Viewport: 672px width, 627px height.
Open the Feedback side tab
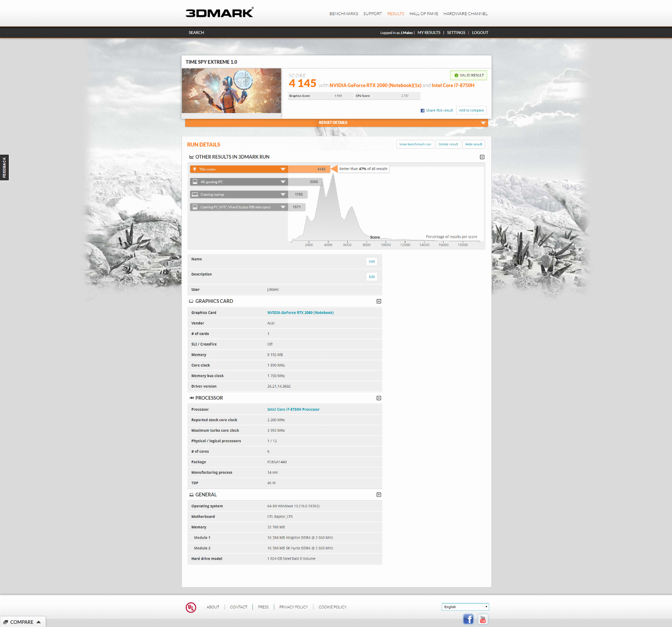tap(4, 168)
